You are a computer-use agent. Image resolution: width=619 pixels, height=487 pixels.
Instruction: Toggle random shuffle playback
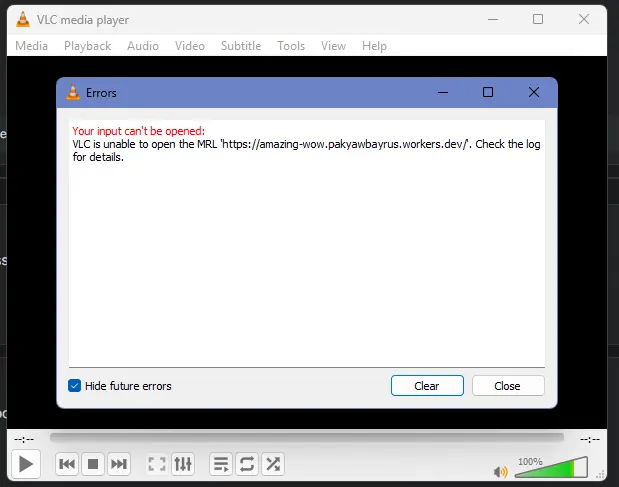click(x=273, y=464)
